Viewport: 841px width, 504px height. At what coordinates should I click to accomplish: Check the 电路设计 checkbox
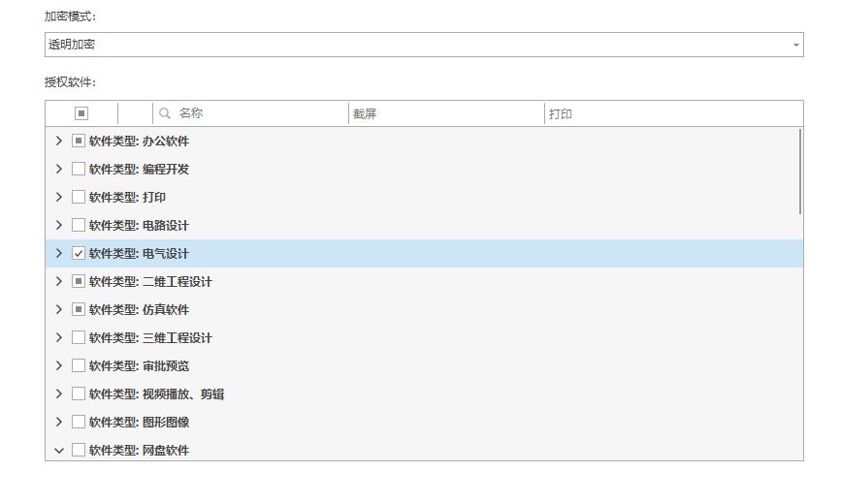[x=79, y=225]
